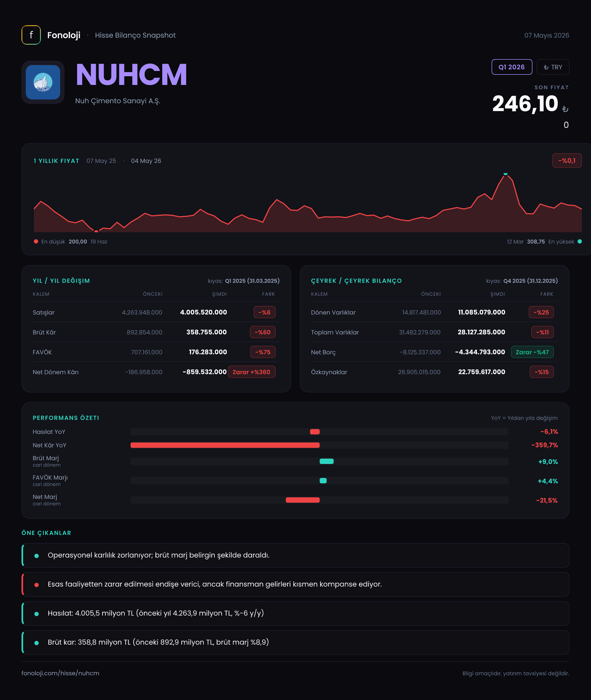Click the Zarar +%360 badge
The image size is (591, 700).
[251, 372]
